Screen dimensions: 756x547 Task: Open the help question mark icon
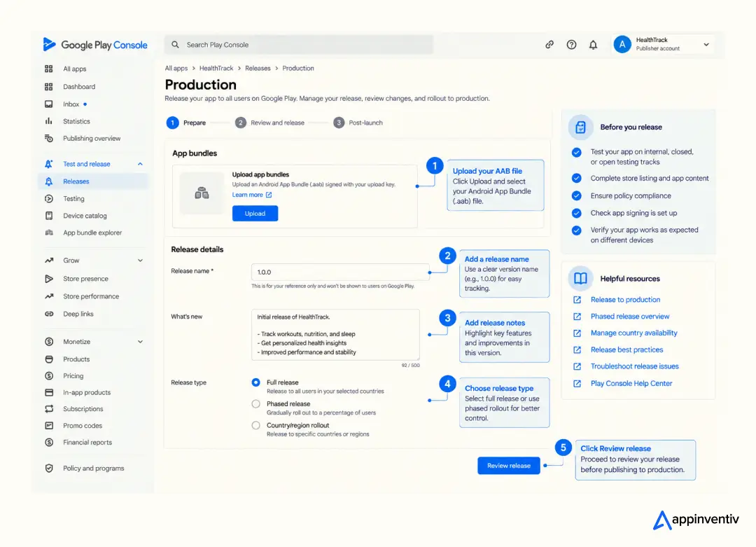point(571,45)
